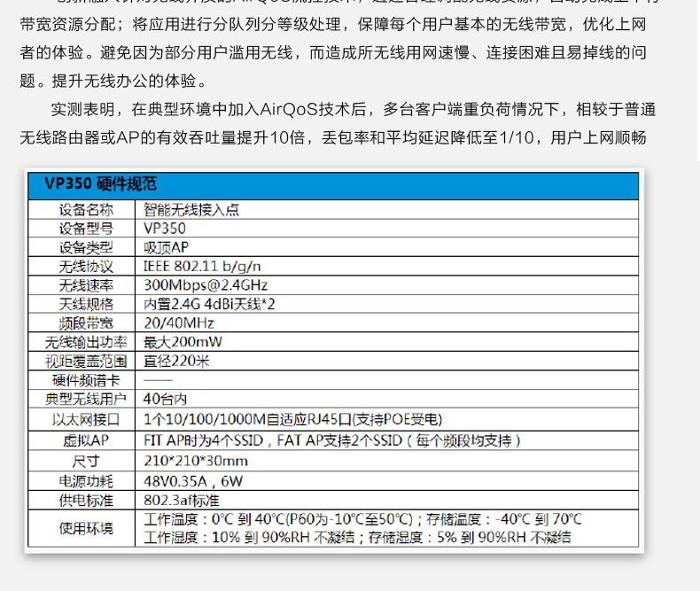Select the 电源功耗 label cell

(82, 481)
